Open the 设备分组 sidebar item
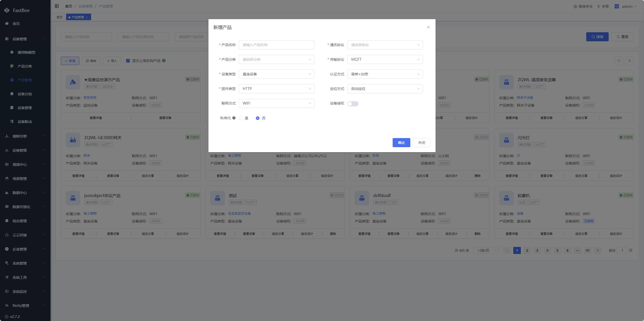This screenshot has width=644, height=321. point(25,94)
